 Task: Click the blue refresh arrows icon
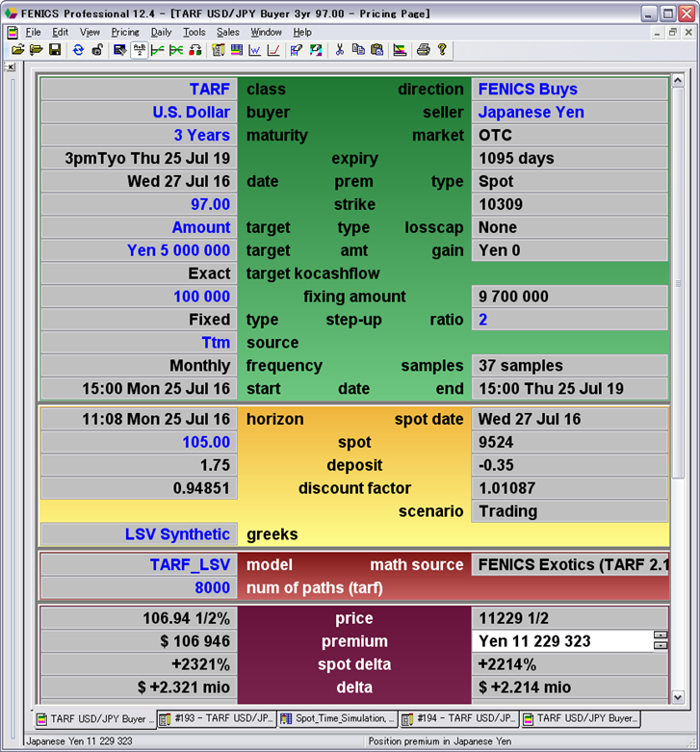pyautogui.click(x=78, y=50)
